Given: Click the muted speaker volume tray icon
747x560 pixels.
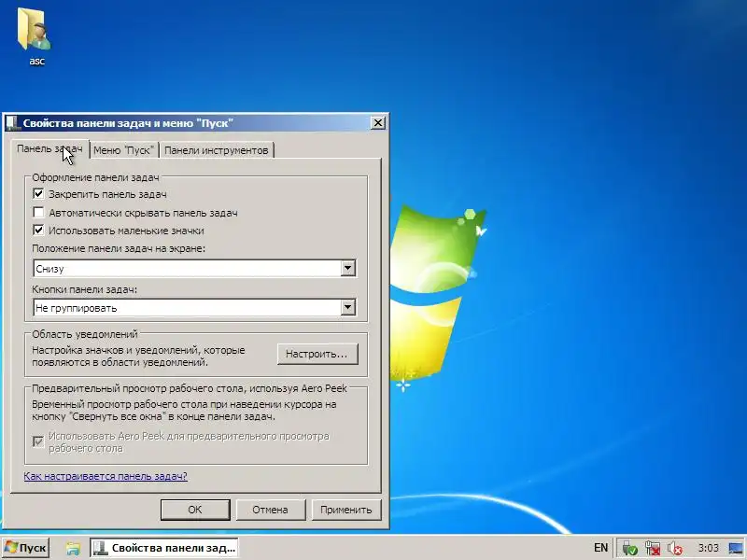Looking at the screenshot, I should click(x=674, y=549).
